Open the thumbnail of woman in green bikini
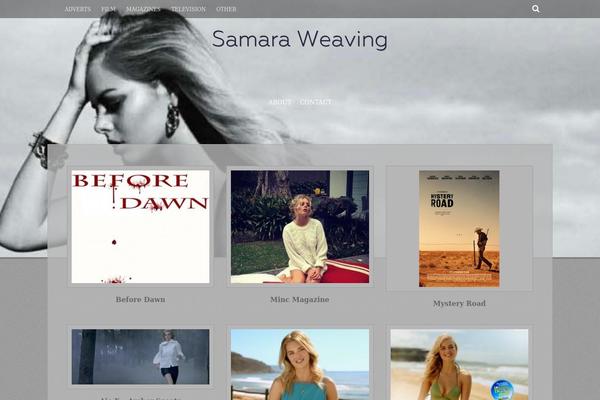The width and height of the screenshot is (600, 400). tap(459, 364)
